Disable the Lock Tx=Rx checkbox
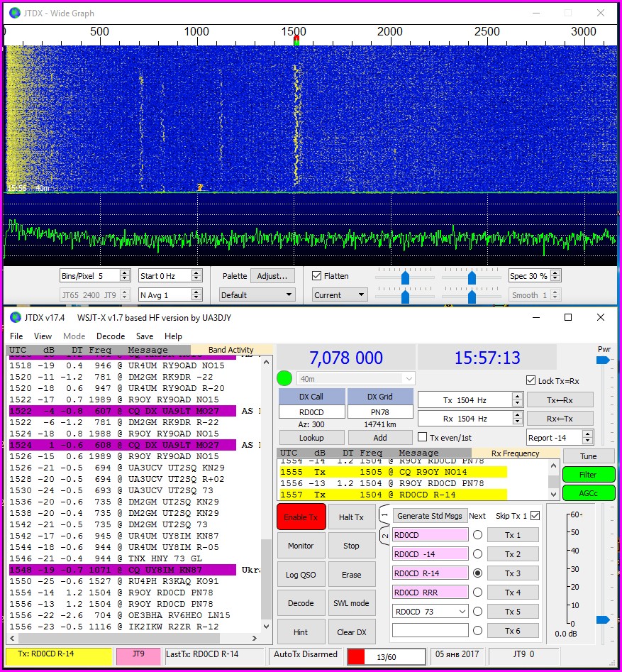 coord(531,381)
